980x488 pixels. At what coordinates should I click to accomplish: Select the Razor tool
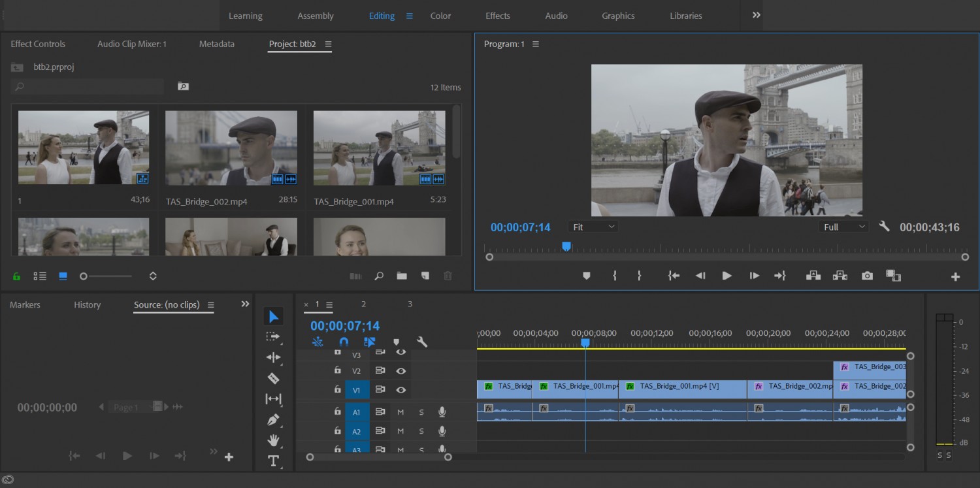click(273, 378)
